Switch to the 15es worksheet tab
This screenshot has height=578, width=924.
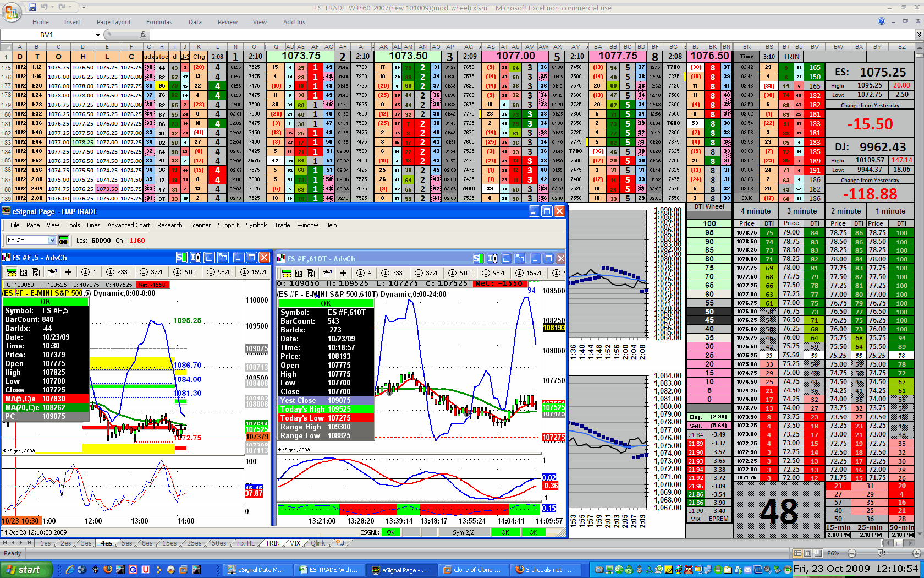[x=169, y=543]
